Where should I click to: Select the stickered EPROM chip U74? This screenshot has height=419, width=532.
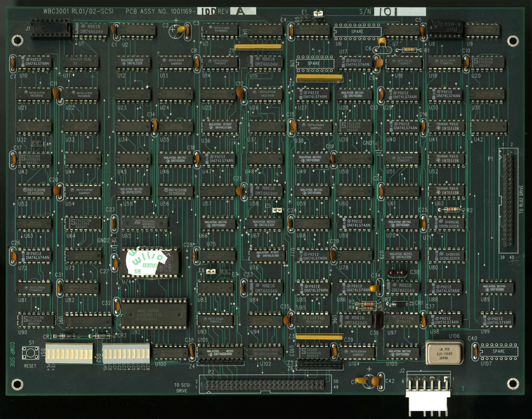click(x=150, y=263)
